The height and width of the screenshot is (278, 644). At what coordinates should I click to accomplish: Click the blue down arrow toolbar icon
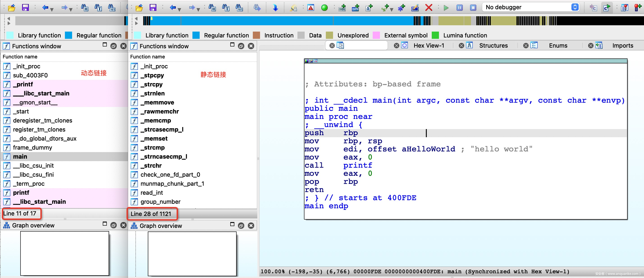point(275,7)
